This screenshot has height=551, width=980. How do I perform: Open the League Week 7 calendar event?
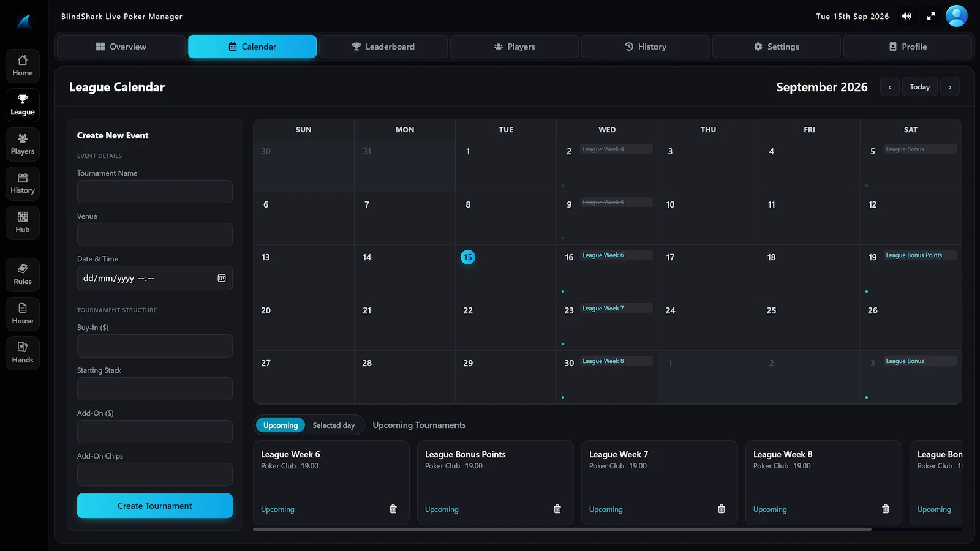pos(616,309)
